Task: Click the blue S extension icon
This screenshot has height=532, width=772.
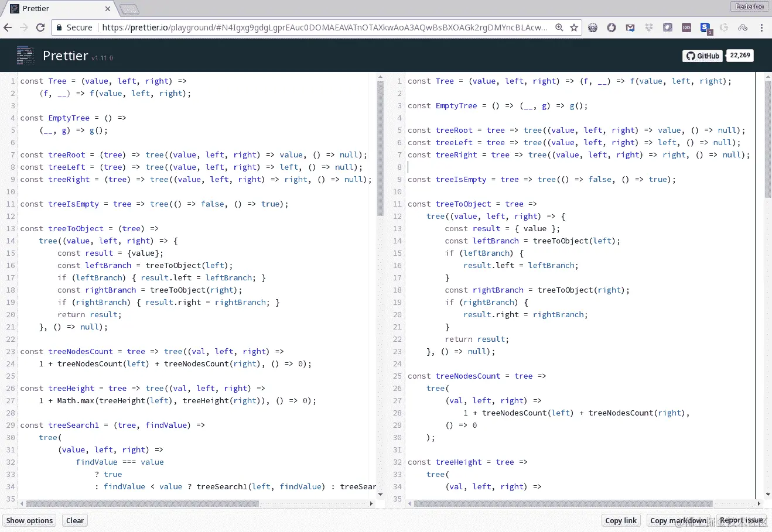Action: [x=706, y=28]
